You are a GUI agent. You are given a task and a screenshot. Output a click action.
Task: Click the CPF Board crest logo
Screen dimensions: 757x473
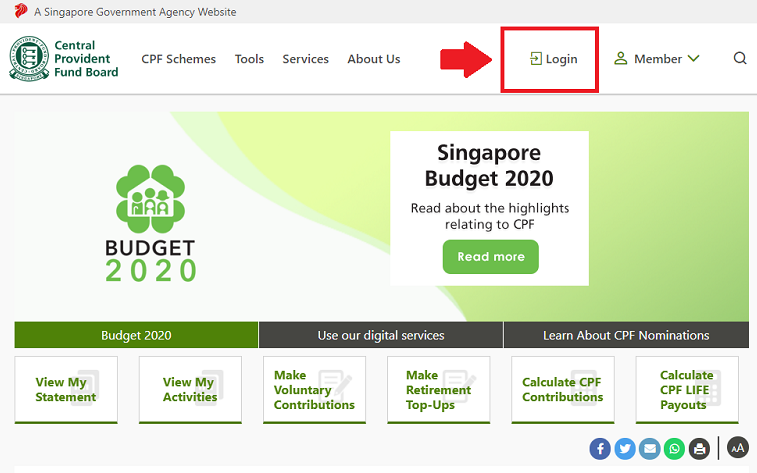29,58
